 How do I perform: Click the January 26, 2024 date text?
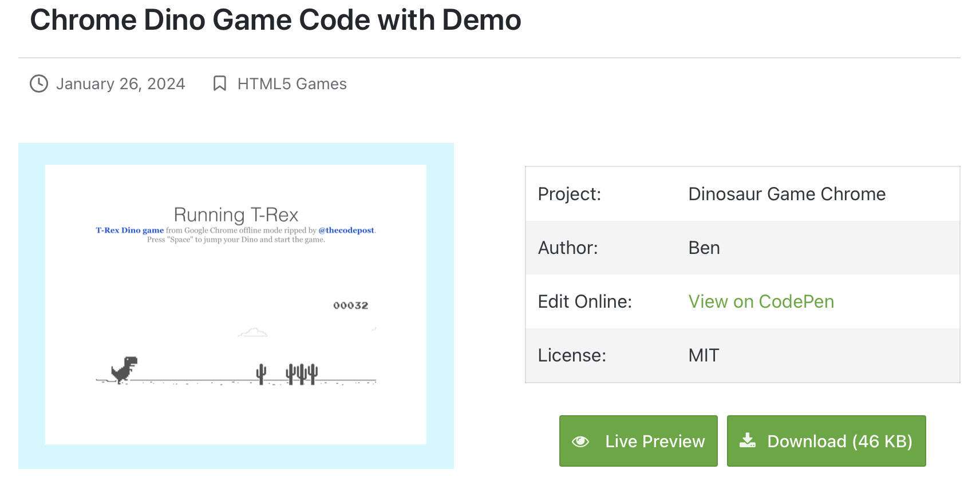[x=121, y=84]
